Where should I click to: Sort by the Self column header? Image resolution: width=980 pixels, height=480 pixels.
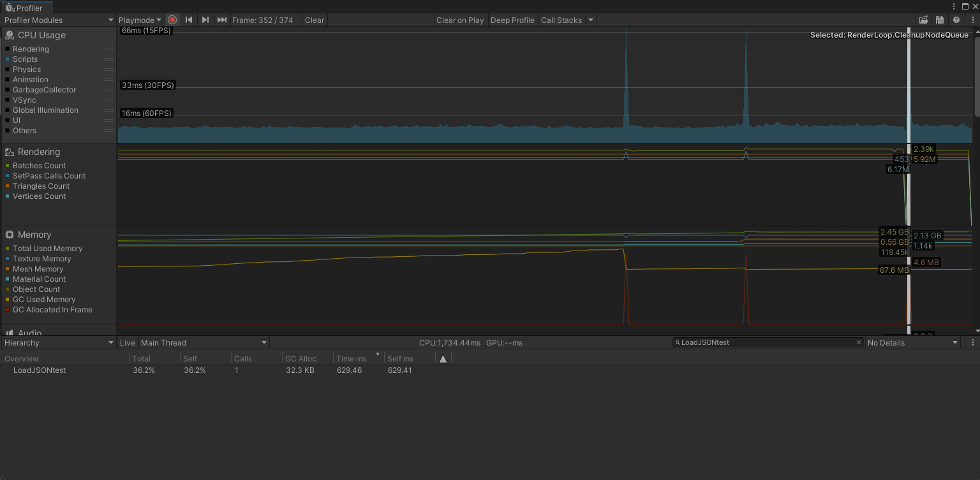(x=205, y=359)
